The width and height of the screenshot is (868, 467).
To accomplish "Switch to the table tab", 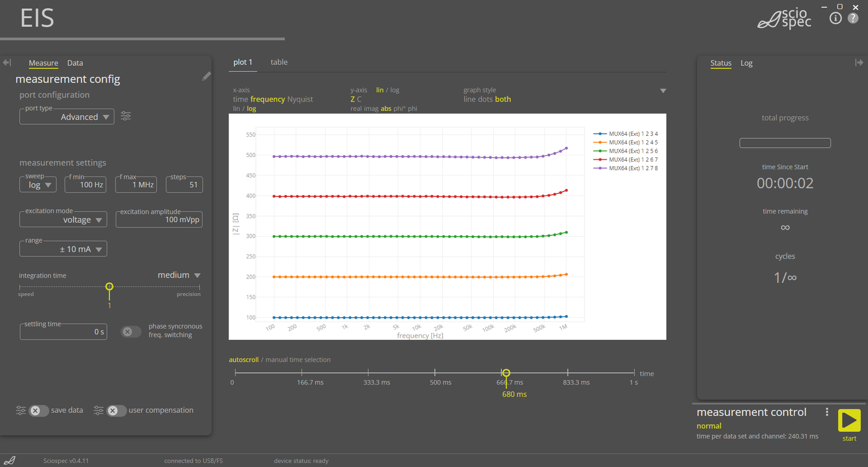I will coord(279,62).
